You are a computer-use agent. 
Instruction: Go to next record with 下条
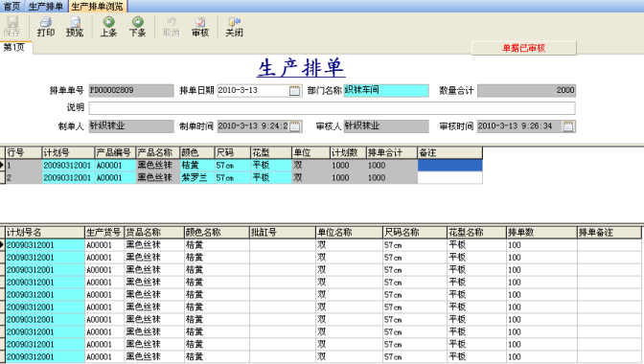[x=138, y=27]
